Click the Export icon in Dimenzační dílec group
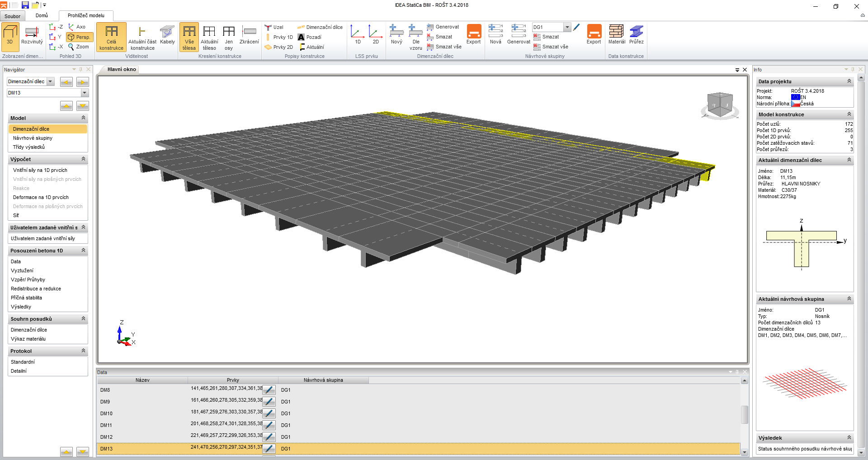 pos(473,34)
